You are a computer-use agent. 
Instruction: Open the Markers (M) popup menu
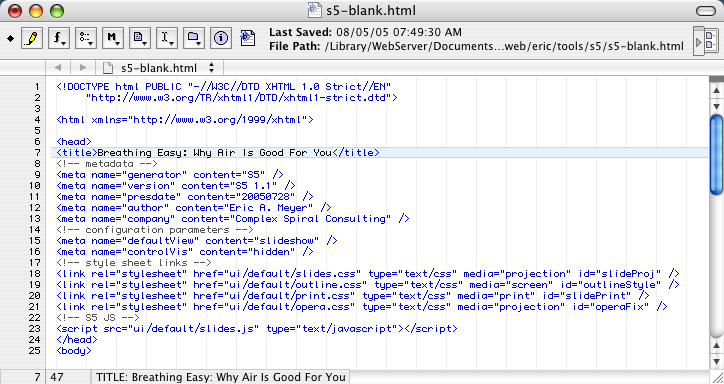(x=113, y=38)
